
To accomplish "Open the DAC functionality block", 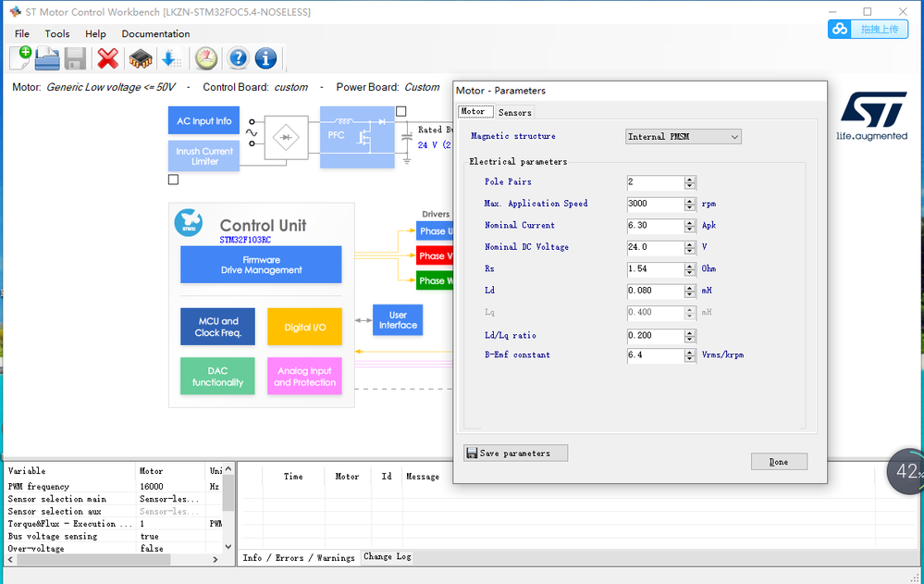I will coord(217,377).
